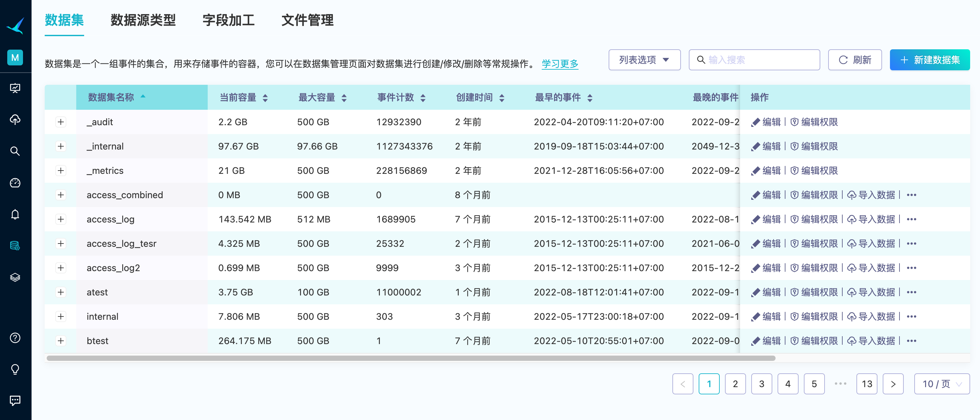Viewport: 980px width, 420px height.
Task: Expand the _internal row details
Action: point(61,146)
